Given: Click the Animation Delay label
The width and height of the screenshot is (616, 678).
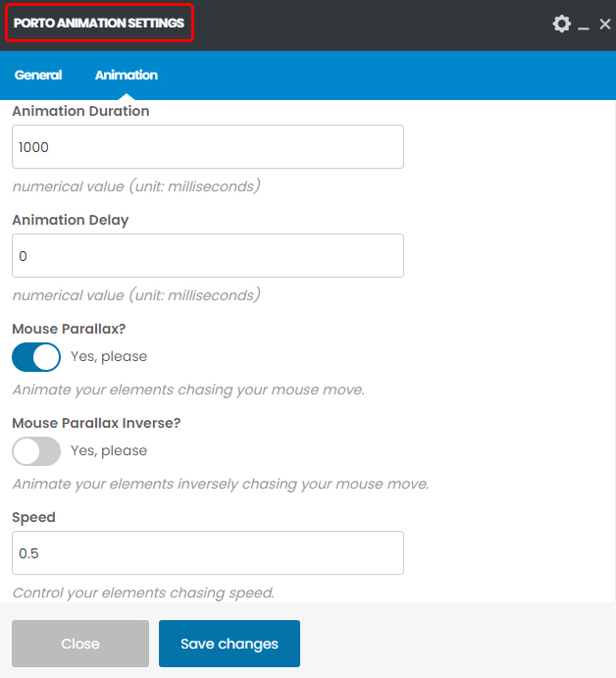Looking at the screenshot, I should (71, 220).
